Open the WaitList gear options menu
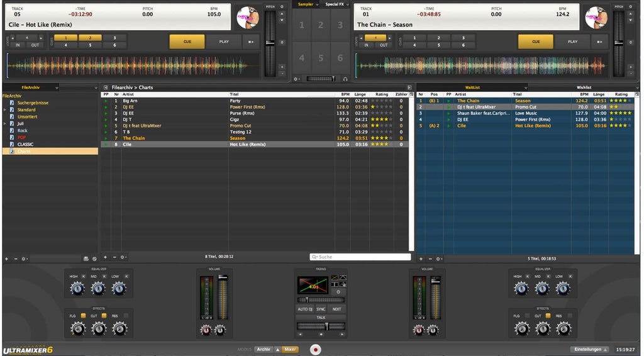Screen dimensions: 644x356 438,259
